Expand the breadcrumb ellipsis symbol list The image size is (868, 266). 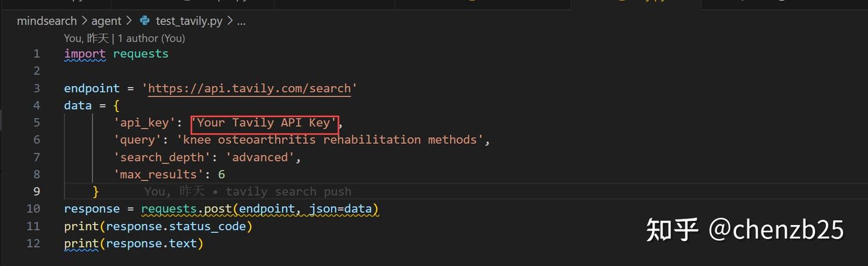[x=241, y=21]
